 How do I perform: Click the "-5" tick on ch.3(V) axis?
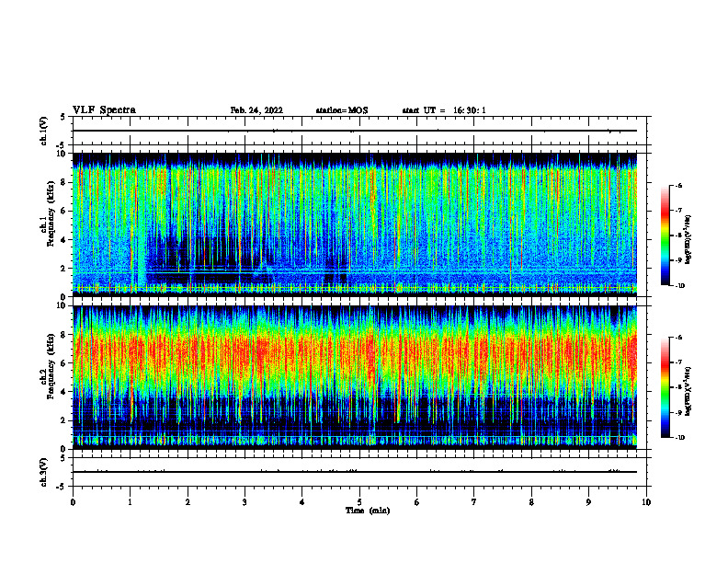click(x=62, y=487)
